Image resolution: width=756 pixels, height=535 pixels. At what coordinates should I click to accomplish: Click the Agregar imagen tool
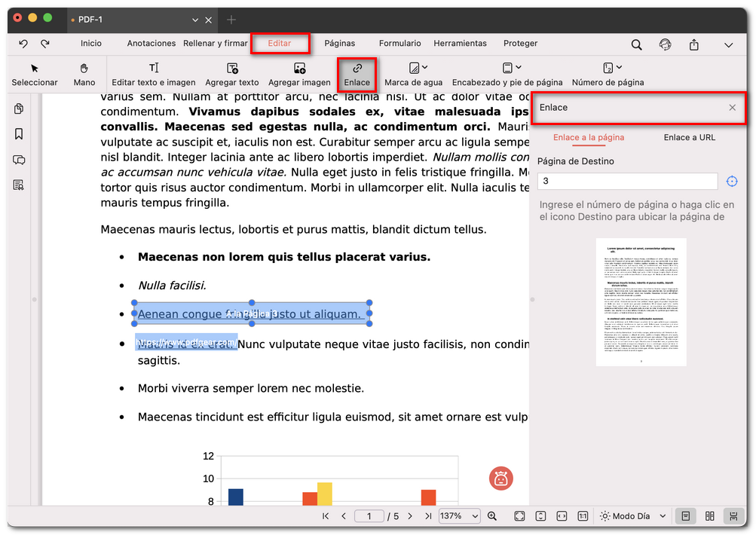pyautogui.click(x=299, y=74)
